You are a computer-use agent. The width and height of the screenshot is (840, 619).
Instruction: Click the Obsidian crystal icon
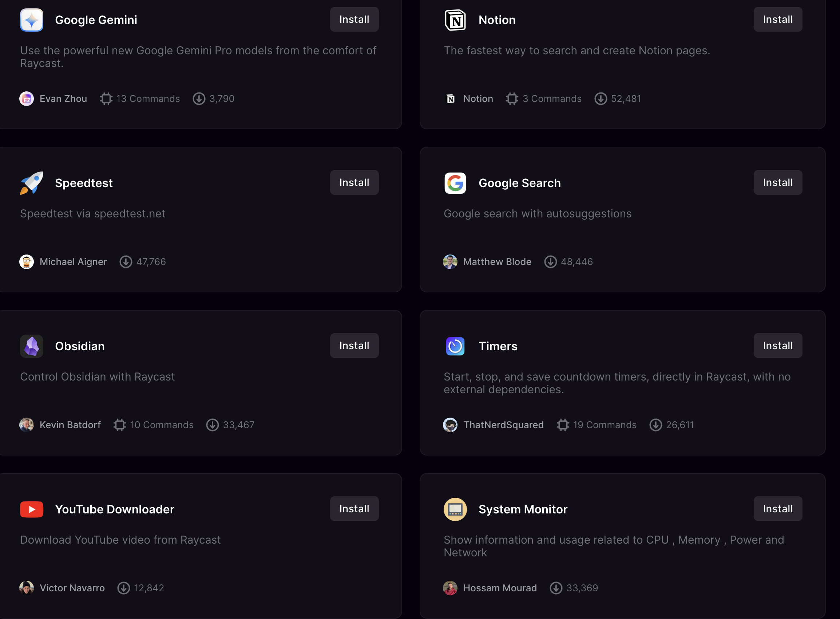pyautogui.click(x=31, y=346)
